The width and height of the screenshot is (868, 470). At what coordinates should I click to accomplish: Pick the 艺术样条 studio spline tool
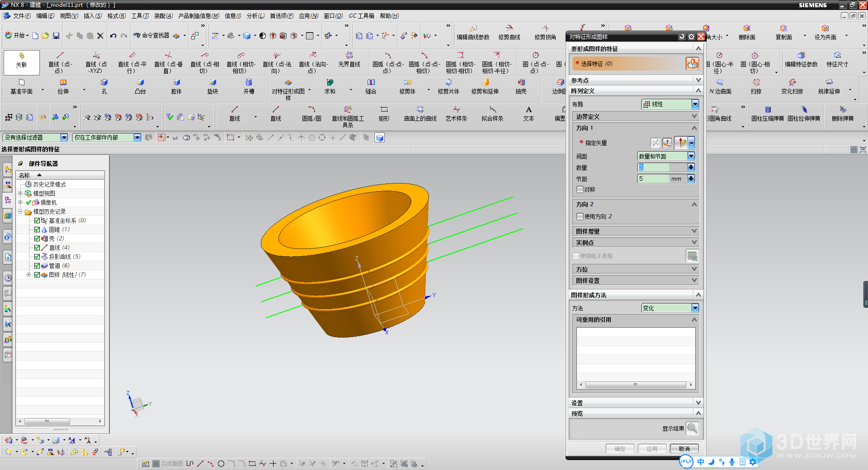point(456,113)
